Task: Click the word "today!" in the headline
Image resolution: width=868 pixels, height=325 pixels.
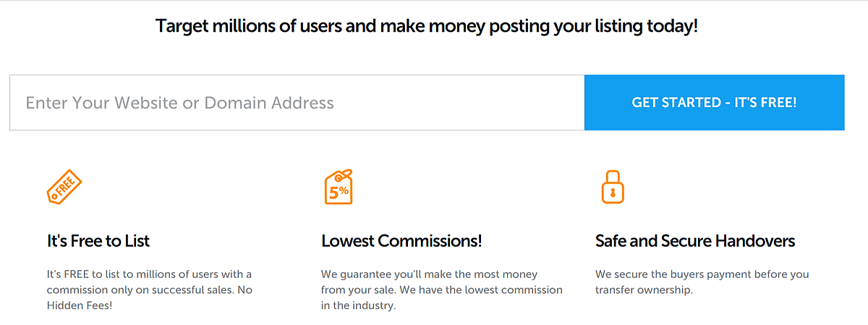Action: (674, 28)
